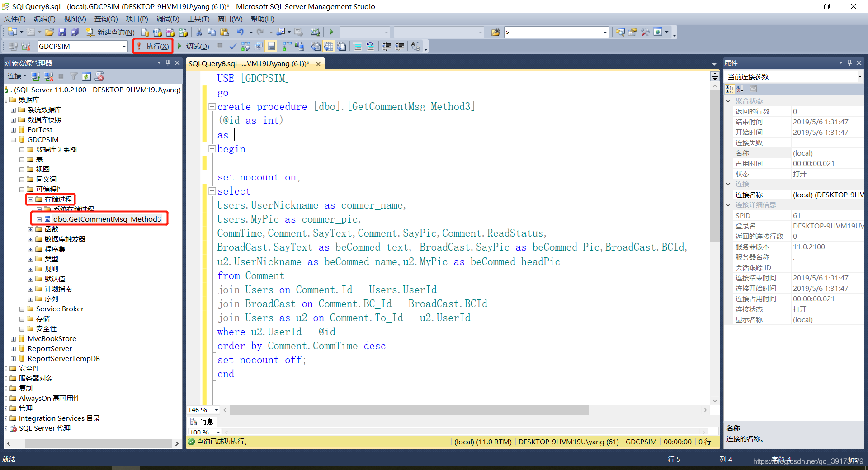Paste from clipboard using the clipboard icon

225,32
